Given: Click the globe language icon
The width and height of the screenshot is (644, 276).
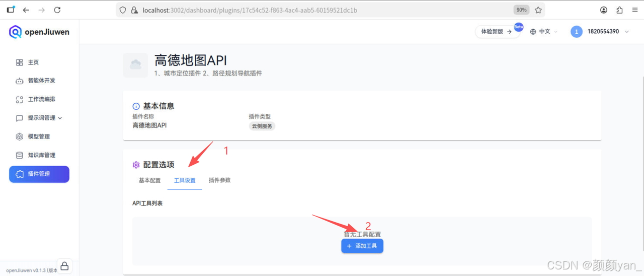Looking at the screenshot, I should [x=533, y=32].
